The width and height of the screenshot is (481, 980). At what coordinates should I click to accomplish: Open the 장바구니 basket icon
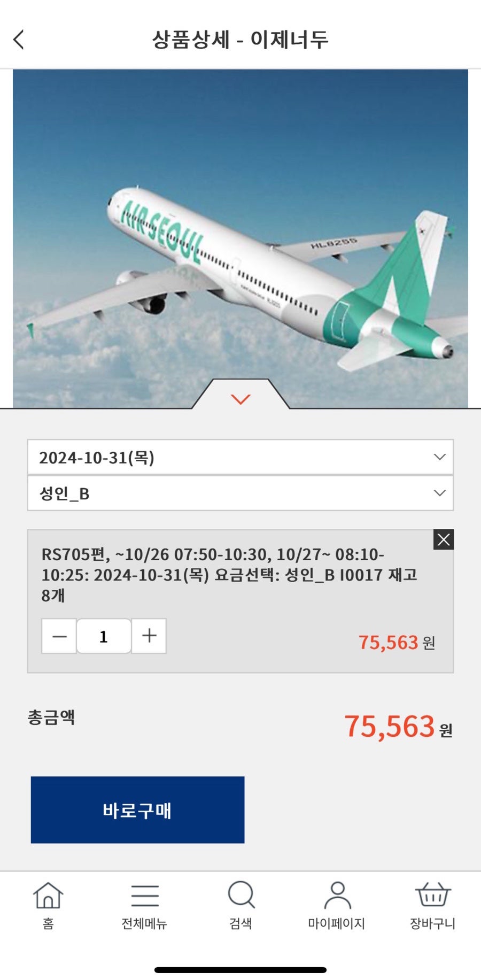click(x=433, y=894)
